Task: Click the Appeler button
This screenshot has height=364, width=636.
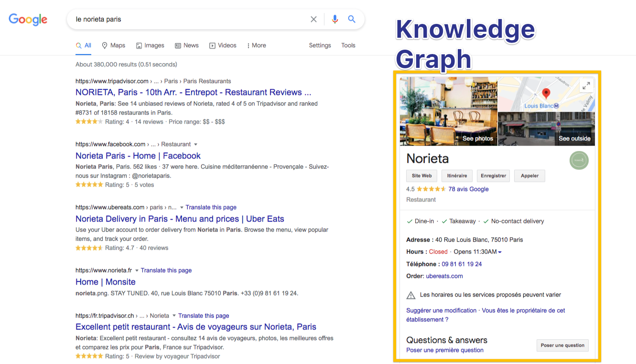Action: [529, 176]
